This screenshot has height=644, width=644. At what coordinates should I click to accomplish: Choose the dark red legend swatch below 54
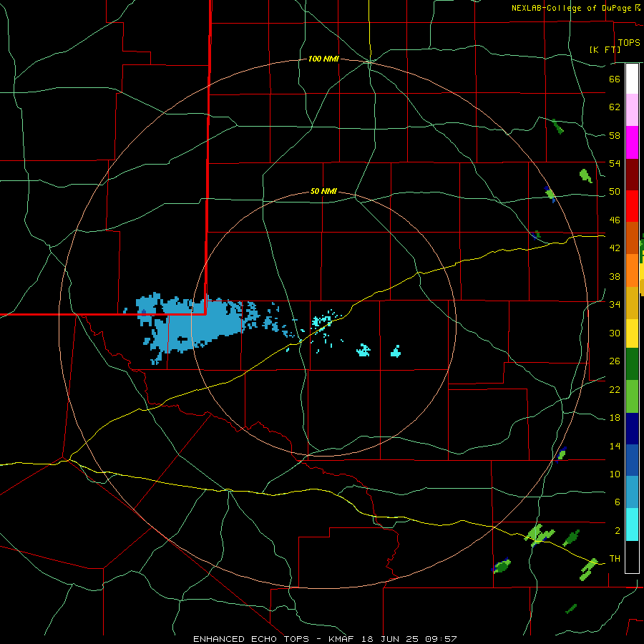[x=632, y=174]
